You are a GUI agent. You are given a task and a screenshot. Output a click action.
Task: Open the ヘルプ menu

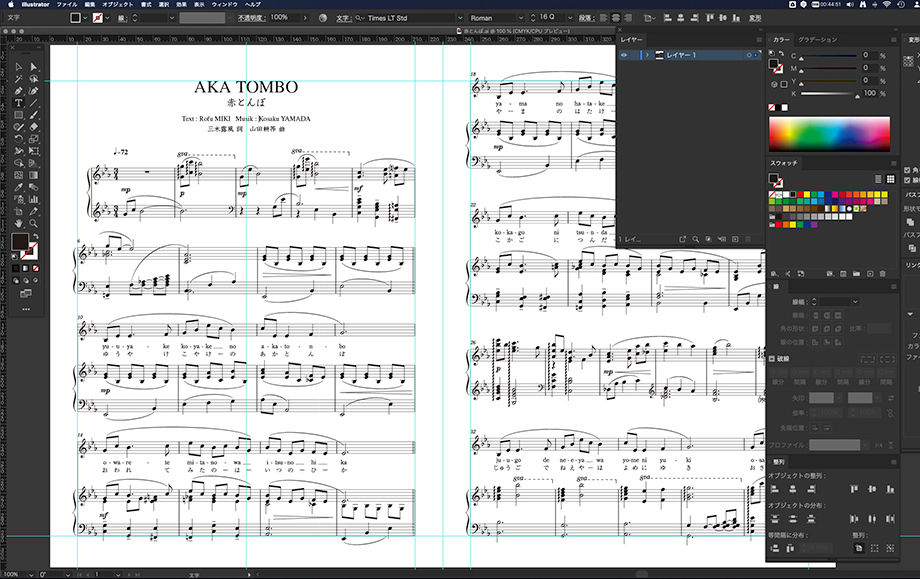point(252,4)
